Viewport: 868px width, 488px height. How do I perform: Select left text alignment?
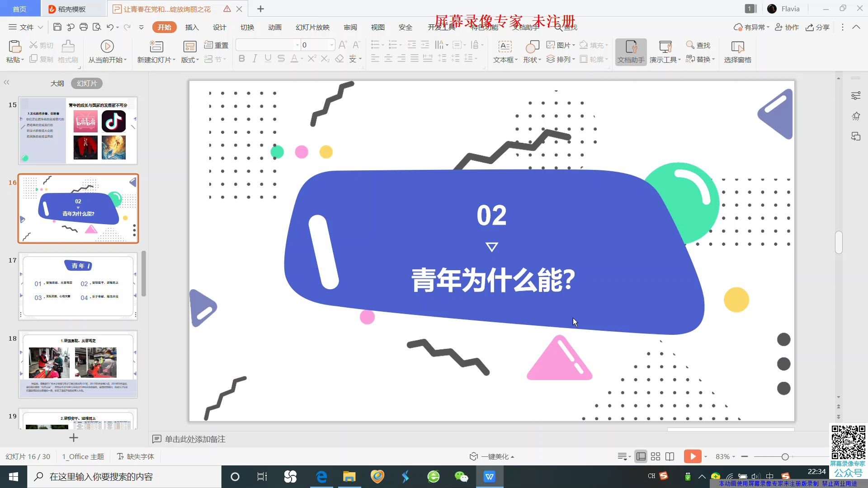point(375,59)
